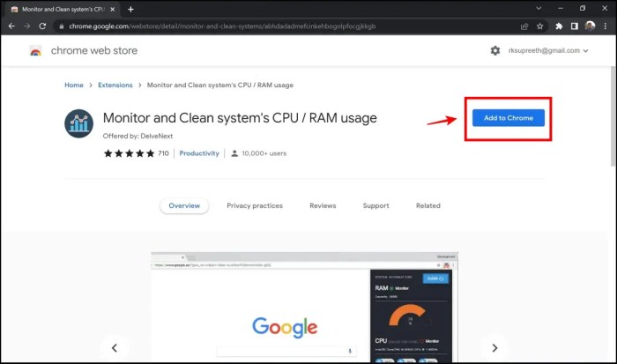Bookmark this page with the star icon
The width and height of the screenshot is (617, 364).
click(x=539, y=26)
